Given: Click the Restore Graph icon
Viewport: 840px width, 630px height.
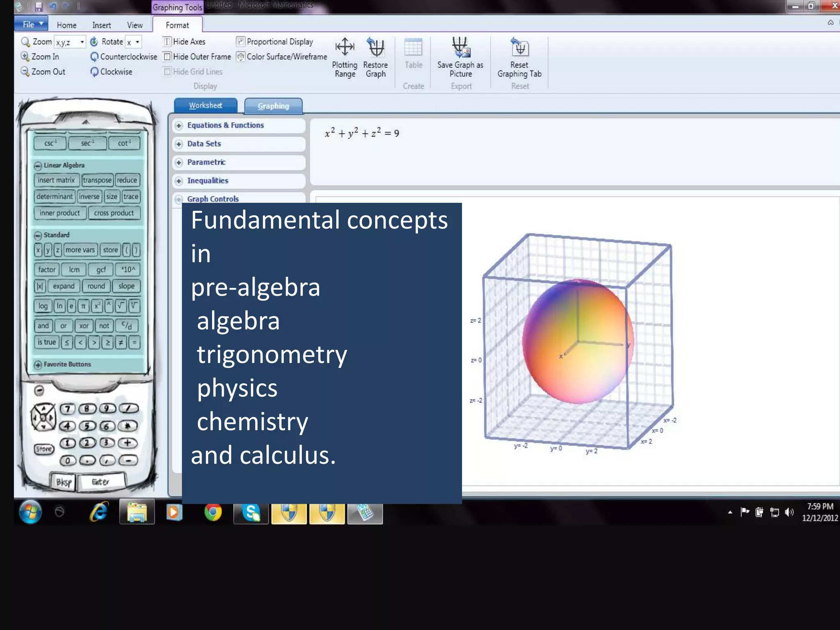Looking at the screenshot, I should 375,47.
